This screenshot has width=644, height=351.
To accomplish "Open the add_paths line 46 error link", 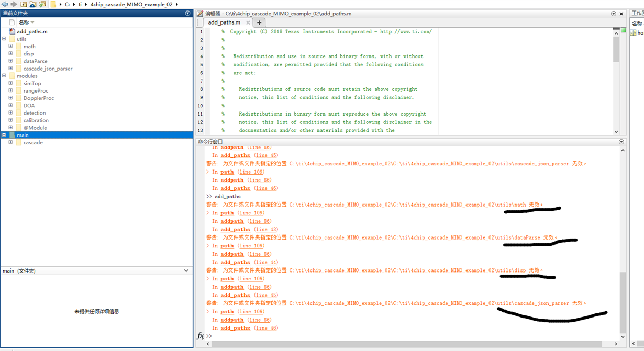I will coord(265,328).
